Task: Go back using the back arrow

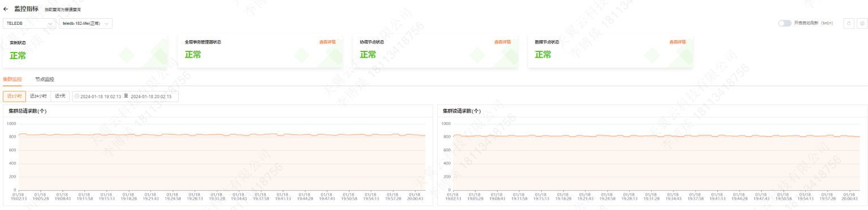Action: [x=6, y=9]
